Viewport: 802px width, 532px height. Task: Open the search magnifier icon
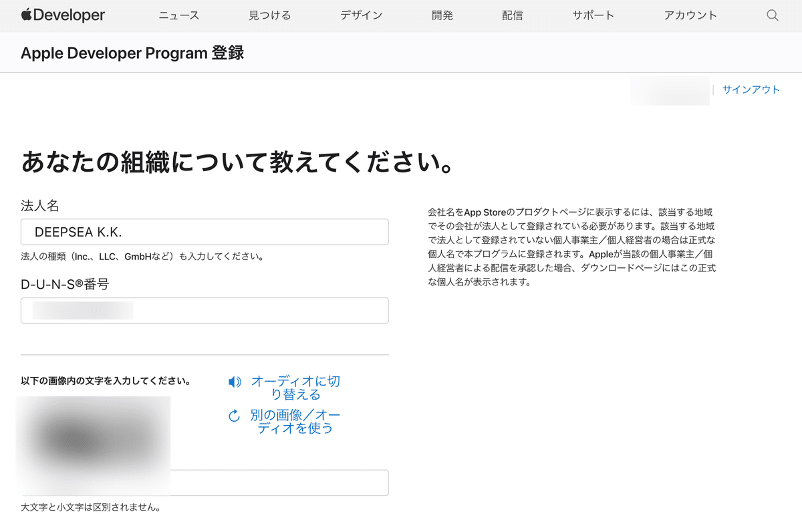pyautogui.click(x=773, y=15)
